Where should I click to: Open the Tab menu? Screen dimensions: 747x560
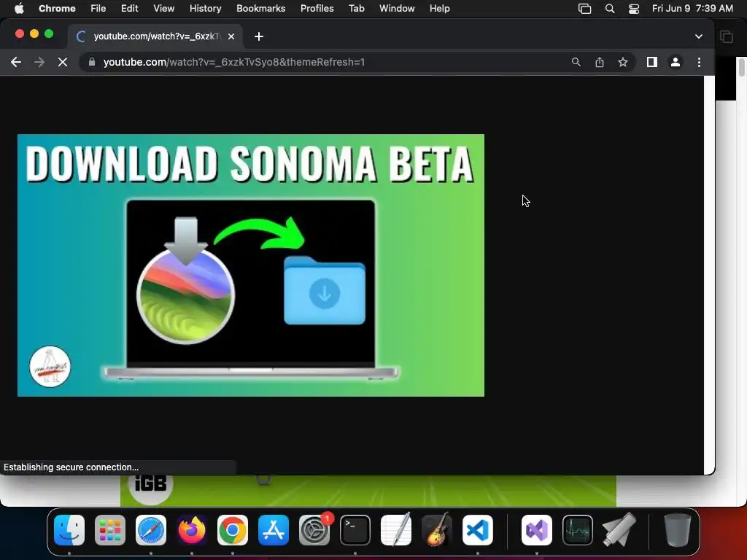tap(356, 8)
